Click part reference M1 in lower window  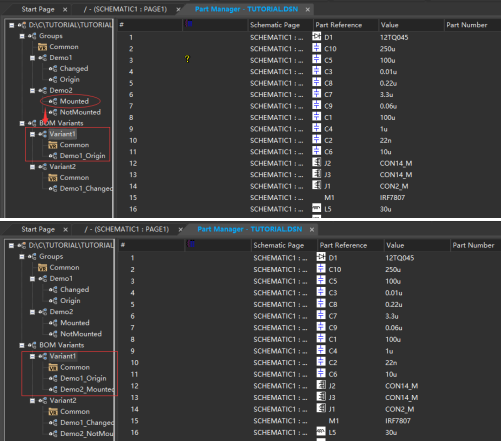coord(333,421)
